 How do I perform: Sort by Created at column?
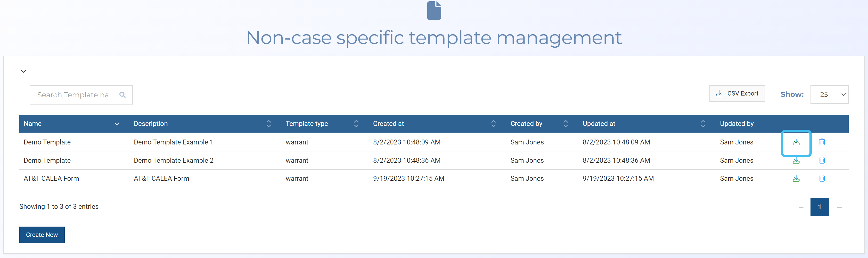pos(493,124)
